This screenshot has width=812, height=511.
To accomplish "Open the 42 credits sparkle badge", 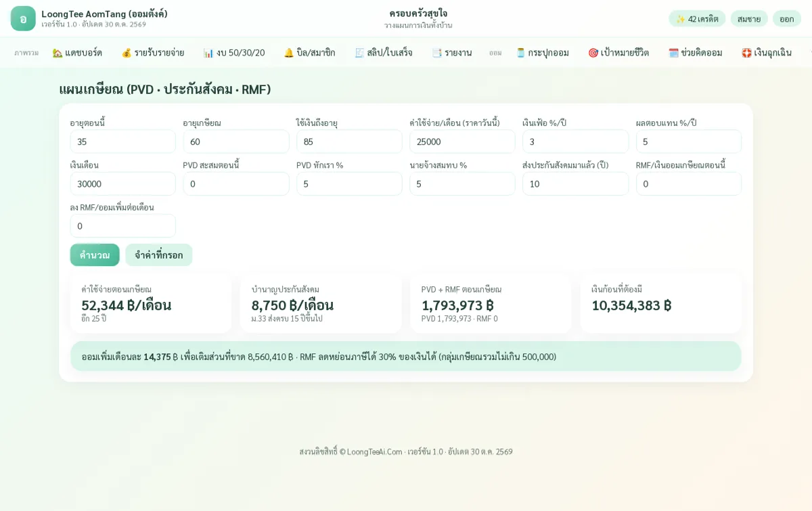I will click(697, 18).
